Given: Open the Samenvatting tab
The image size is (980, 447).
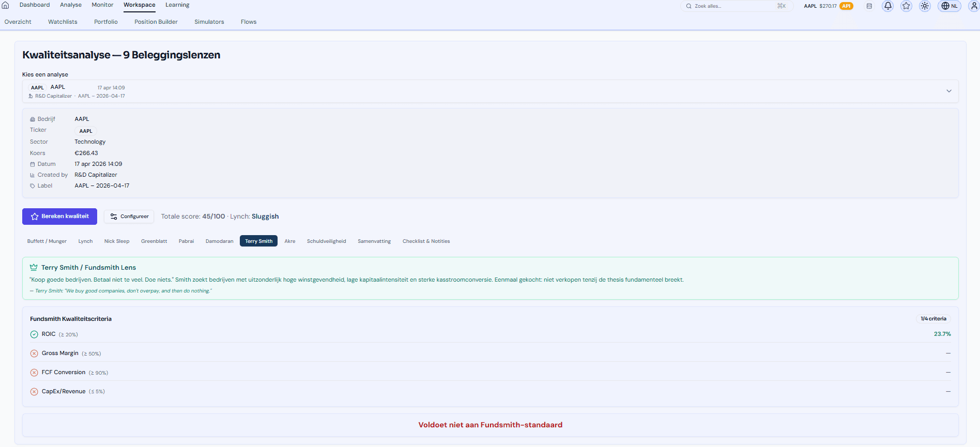Looking at the screenshot, I should point(374,241).
